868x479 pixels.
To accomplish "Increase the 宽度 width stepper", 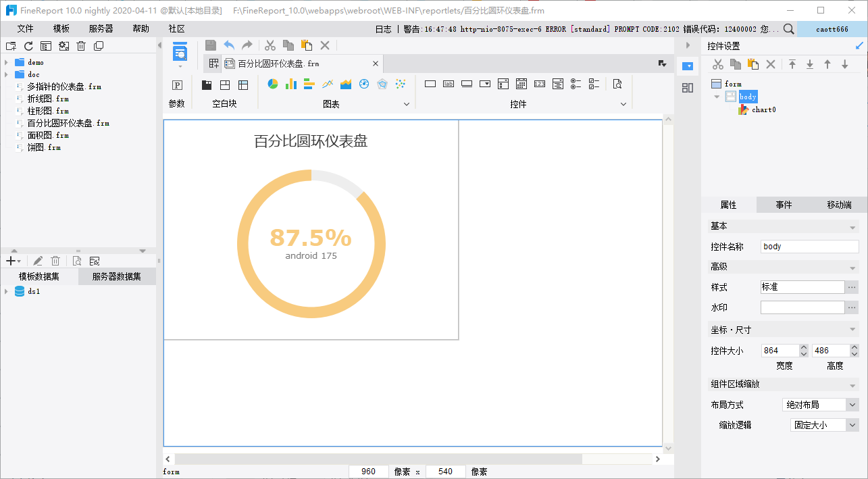I will 804,348.
